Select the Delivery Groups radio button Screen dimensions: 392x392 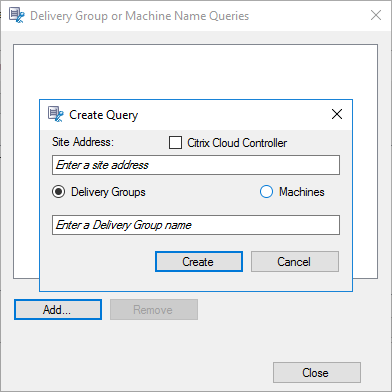click(59, 192)
